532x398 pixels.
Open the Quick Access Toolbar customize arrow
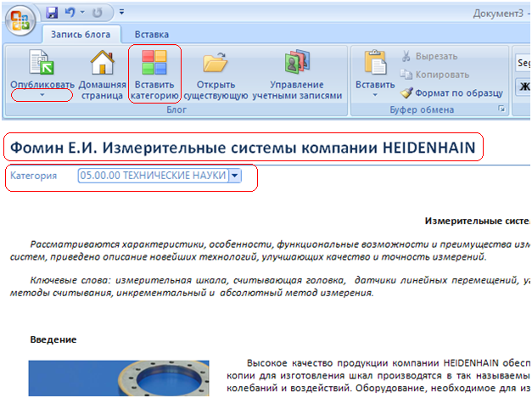coord(121,13)
